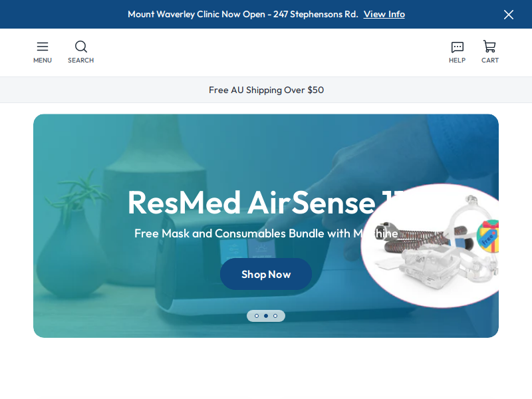Select the first carousel slide dot
Screen dimensions: 532x399
coord(257,316)
